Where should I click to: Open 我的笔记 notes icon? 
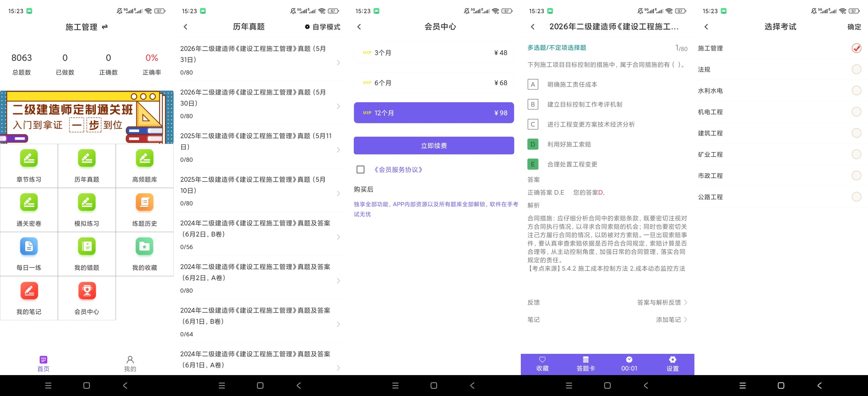coord(29,291)
